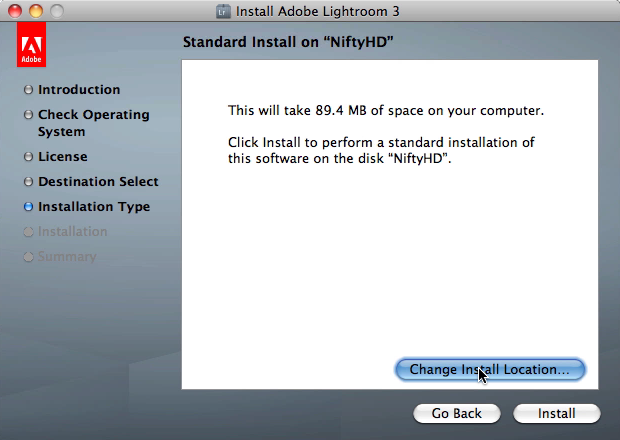This screenshot has height=440, width=620.
Task: Click the bullet beside Check Operating System
Action: coord(28,115)
